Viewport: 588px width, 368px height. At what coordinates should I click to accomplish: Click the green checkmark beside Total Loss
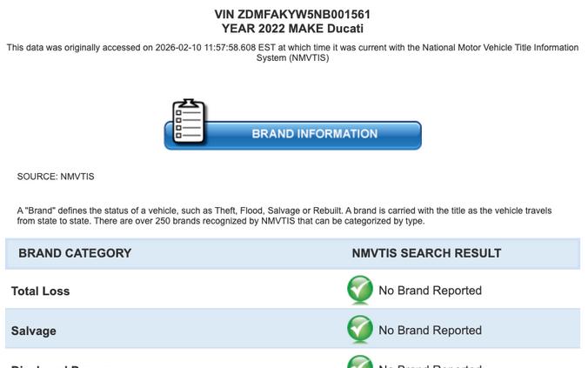(360, 289)
